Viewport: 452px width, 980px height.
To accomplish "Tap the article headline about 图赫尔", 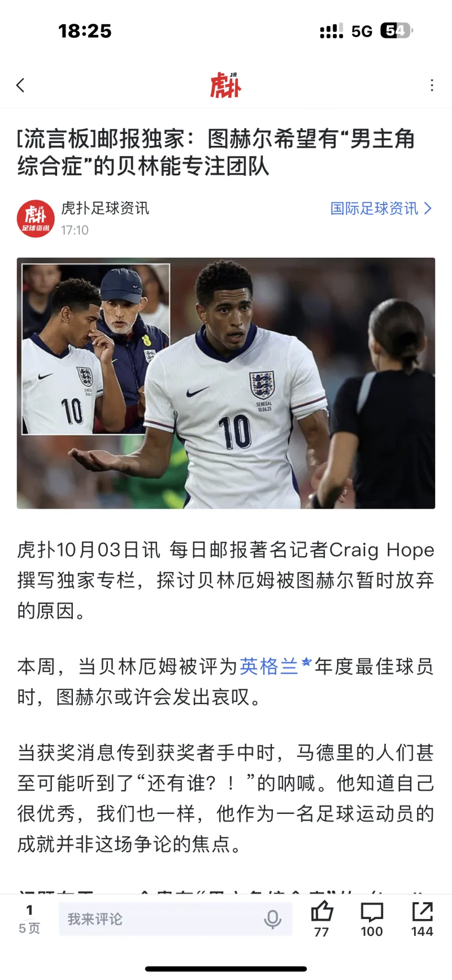I will click(x=217, y=153).
